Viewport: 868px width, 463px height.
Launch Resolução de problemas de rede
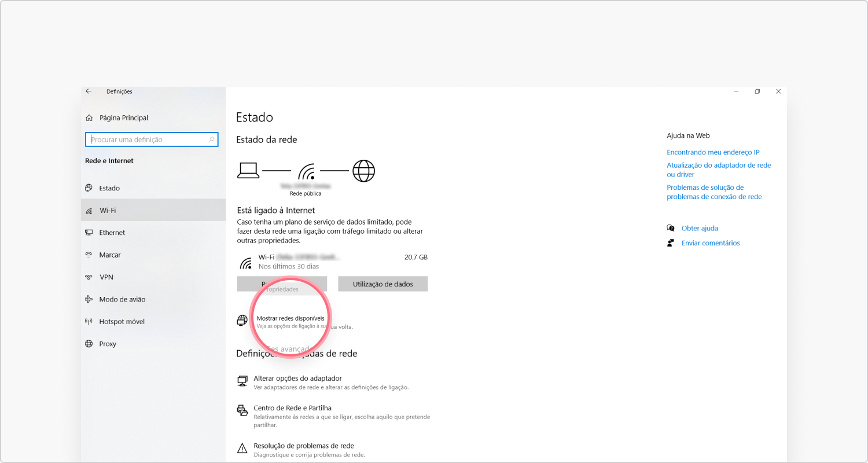[304, 446]
